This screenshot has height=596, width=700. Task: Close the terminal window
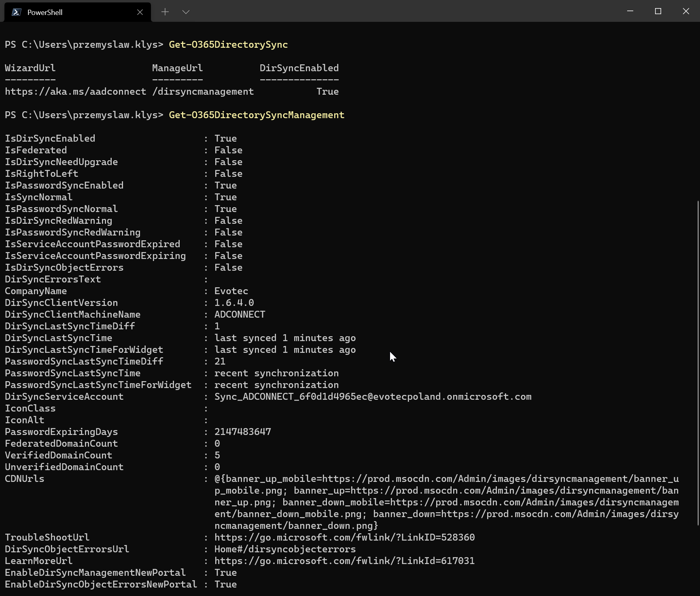(686, 11)
